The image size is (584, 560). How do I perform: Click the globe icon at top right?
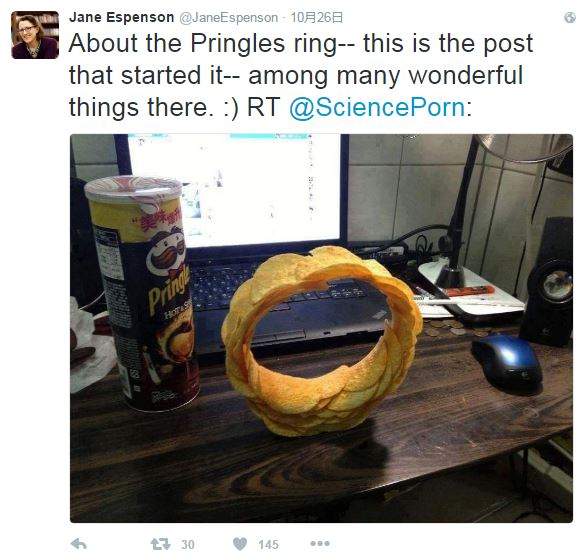click(x=570, y=18)
